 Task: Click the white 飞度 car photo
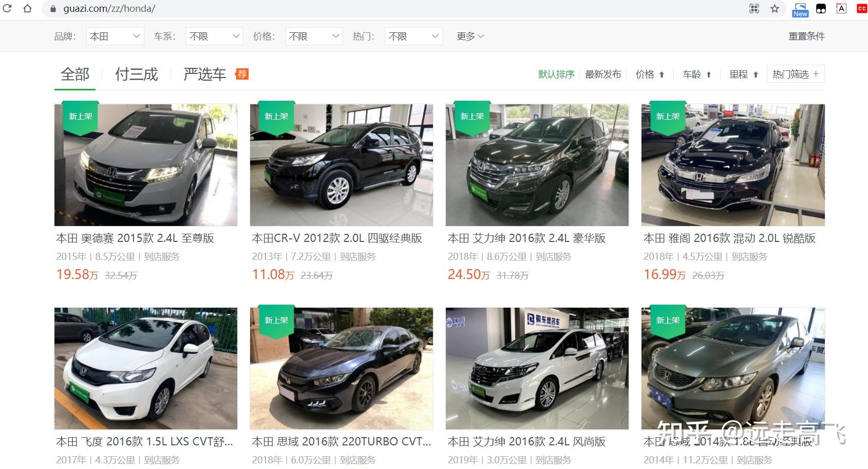[146, 368]
